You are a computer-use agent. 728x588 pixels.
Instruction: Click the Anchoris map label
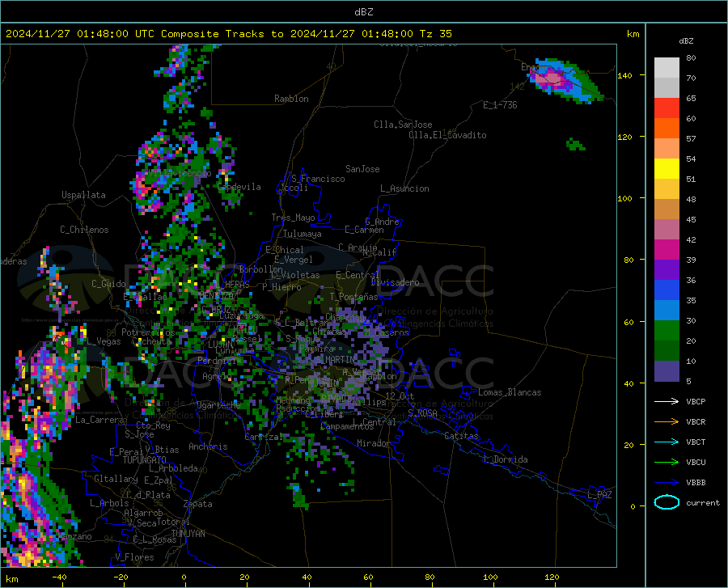coord(208,446)
